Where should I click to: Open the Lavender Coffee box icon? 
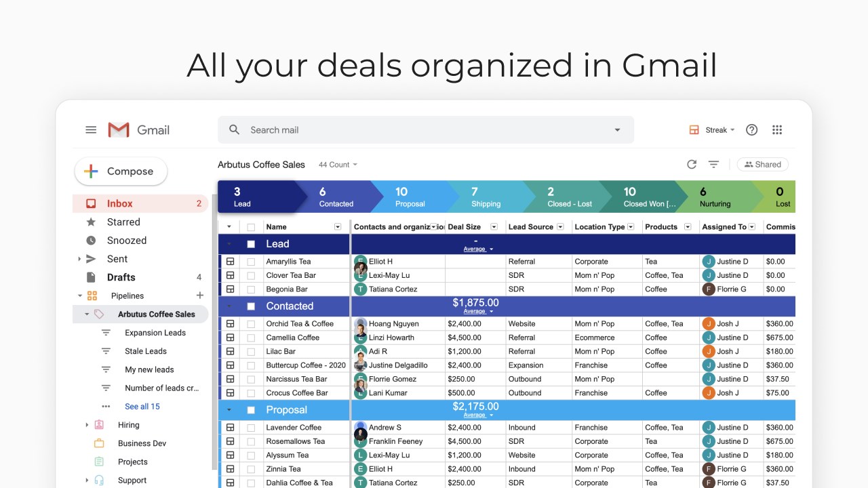click(230, 427)
